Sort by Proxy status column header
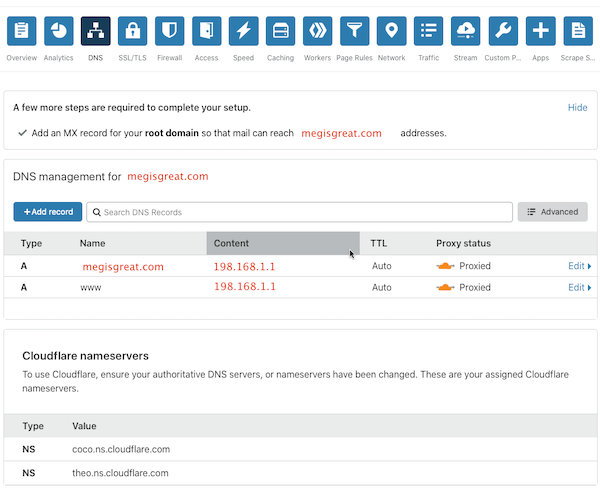Screen dimensions: 600x492 click(x=463, y=243)
